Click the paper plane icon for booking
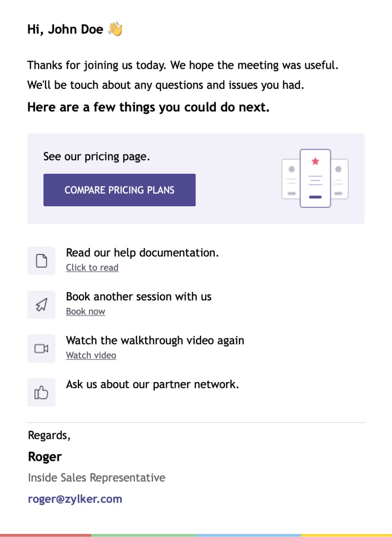The width and height of the screenshot is (392, 537). tap(41, 305)
